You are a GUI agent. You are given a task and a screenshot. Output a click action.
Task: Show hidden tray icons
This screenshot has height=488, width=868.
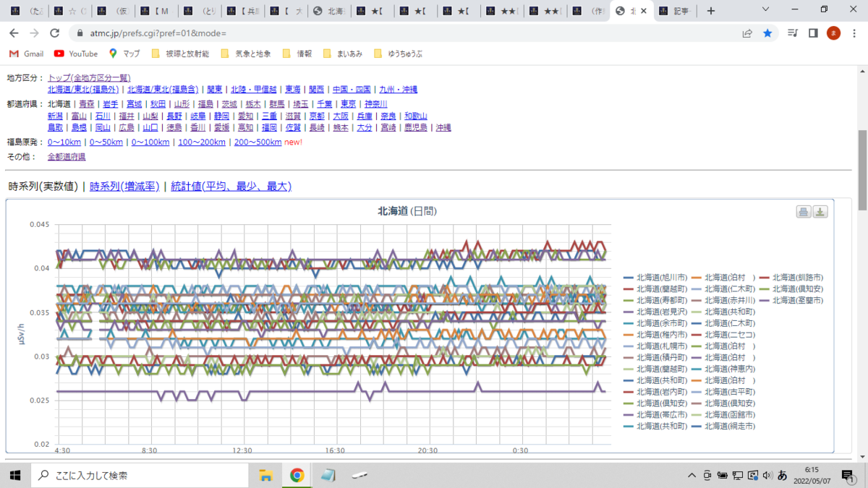coord(692,475)
